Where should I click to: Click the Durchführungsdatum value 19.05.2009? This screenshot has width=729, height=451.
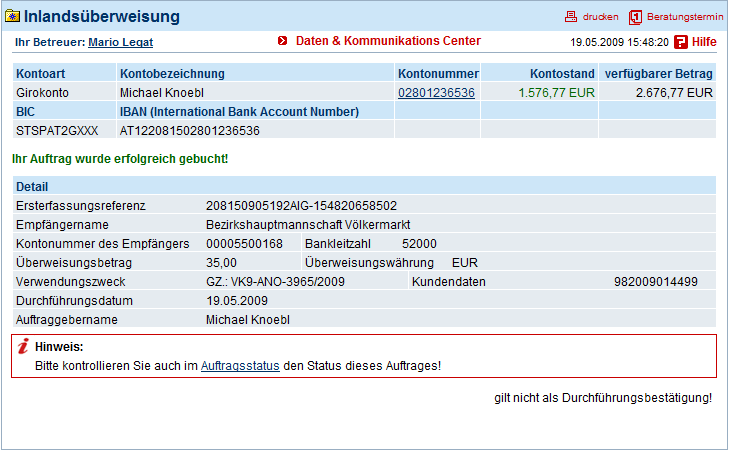tap(237, 301)
